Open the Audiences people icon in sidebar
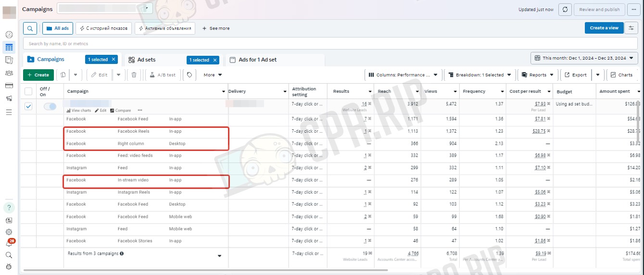644x275 pixels. point(9,73)
